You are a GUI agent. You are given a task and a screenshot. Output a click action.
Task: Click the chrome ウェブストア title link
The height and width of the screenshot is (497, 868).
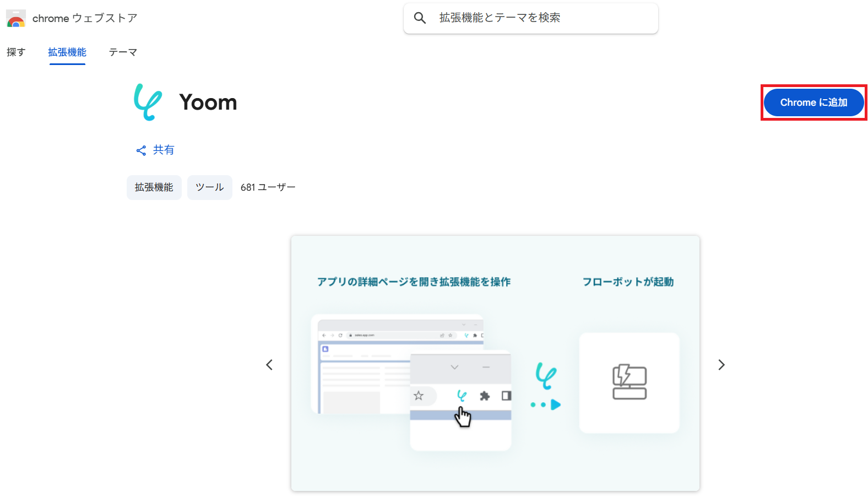click(x=85, y=18)
